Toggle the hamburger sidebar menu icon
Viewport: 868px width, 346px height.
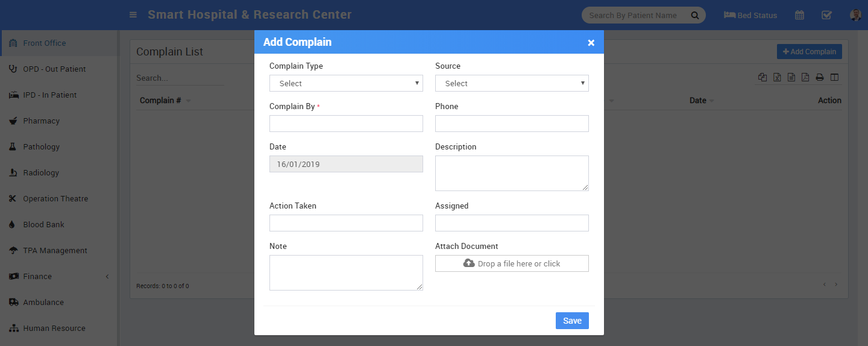133,15
